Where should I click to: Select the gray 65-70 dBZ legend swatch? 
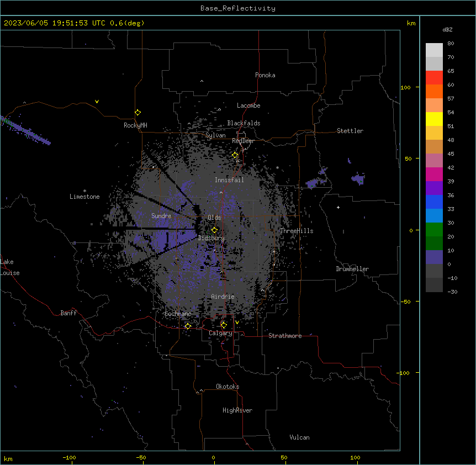click(x=434, y=64)
